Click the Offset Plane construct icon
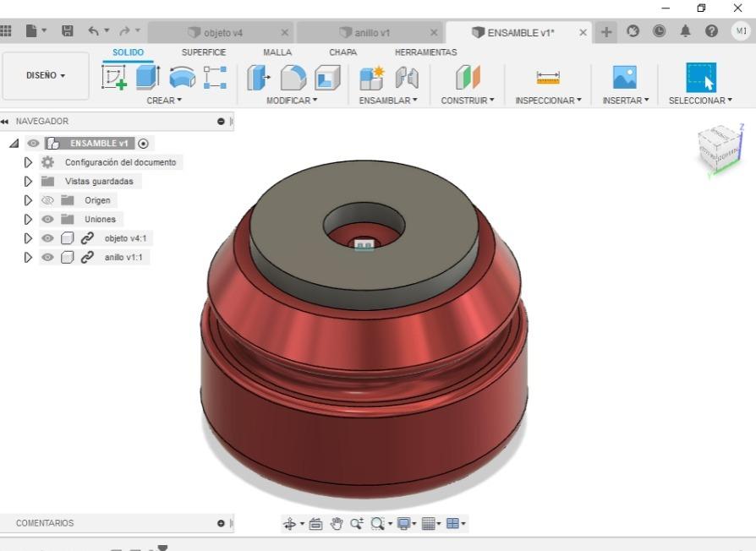 coord(468,78)
